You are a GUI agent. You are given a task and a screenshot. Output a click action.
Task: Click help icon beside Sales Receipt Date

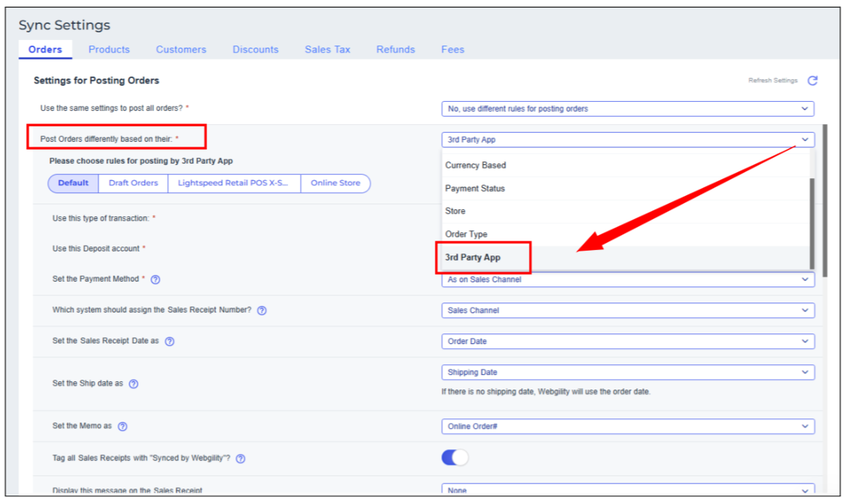pyautogui.click(x=169, y=341)
